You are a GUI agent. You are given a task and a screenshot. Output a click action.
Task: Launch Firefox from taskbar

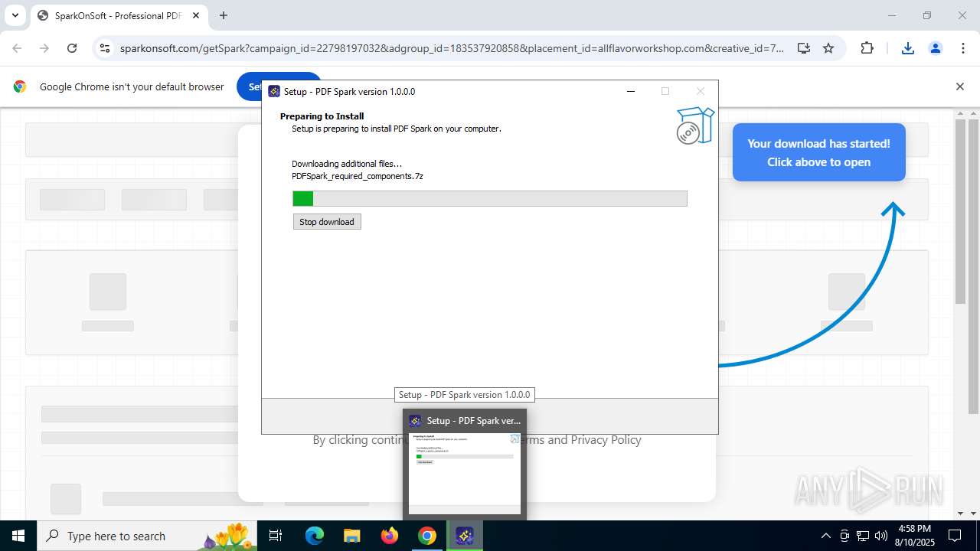pos(390,536)
